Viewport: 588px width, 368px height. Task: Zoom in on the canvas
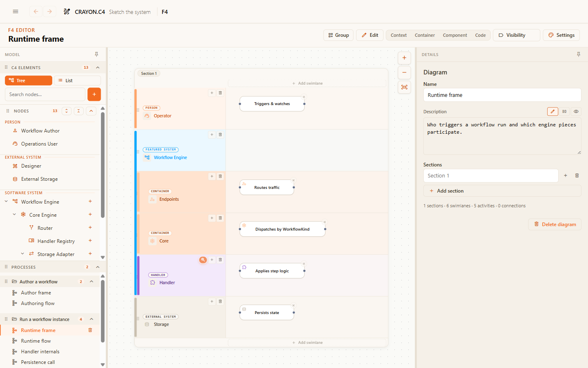point(404,58)
